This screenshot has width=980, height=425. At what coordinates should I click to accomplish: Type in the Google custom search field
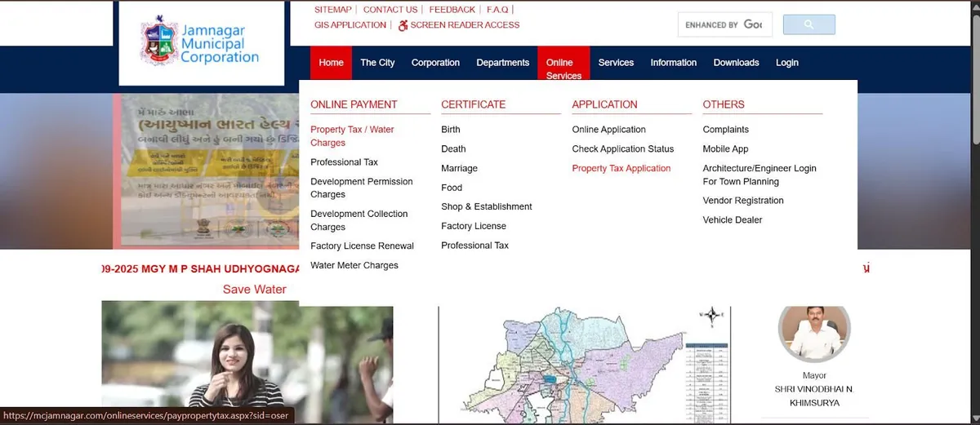click(723, 25)
